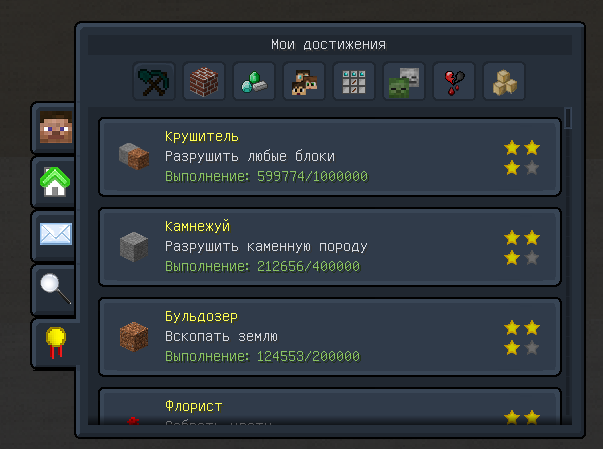Open the Steve head profile sidebar tab
This screenshot has width=603, height=449.
coord(54,128)
